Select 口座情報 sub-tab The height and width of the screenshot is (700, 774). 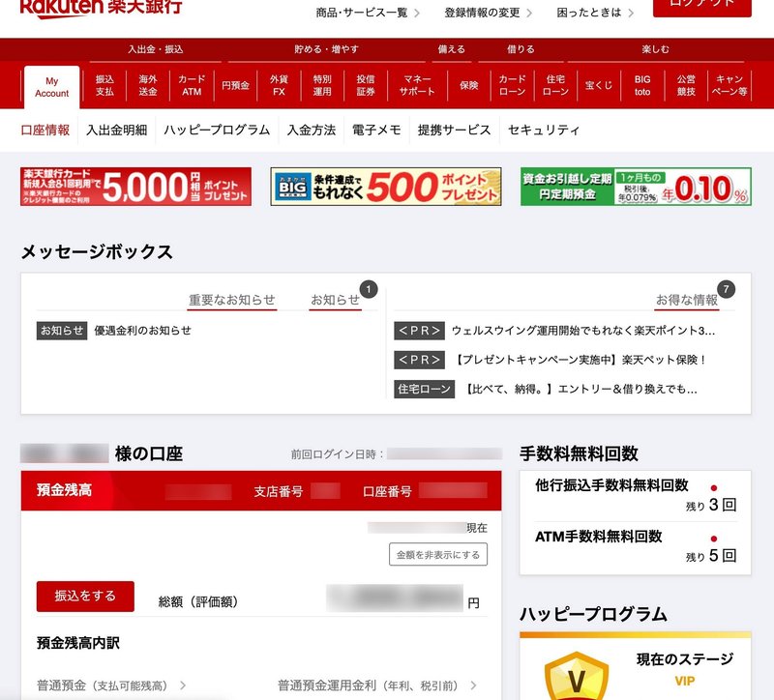[45, 131]
